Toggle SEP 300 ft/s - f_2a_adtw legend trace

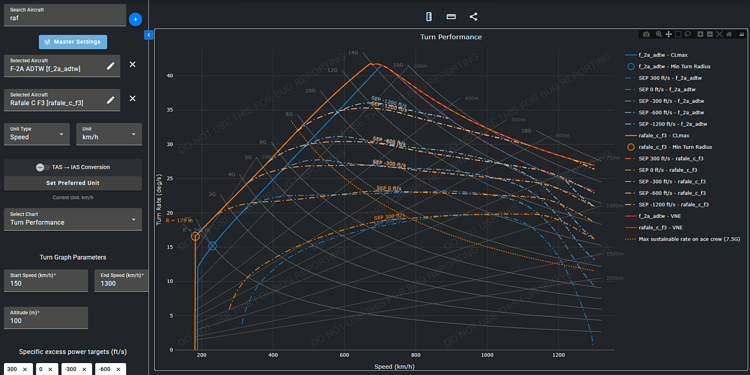pos(664,78)
